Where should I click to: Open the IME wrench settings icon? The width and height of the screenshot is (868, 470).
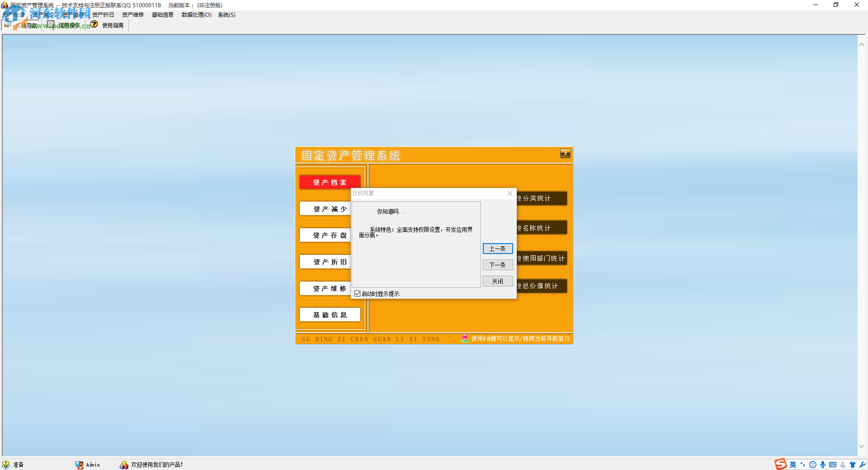(863, 465)
